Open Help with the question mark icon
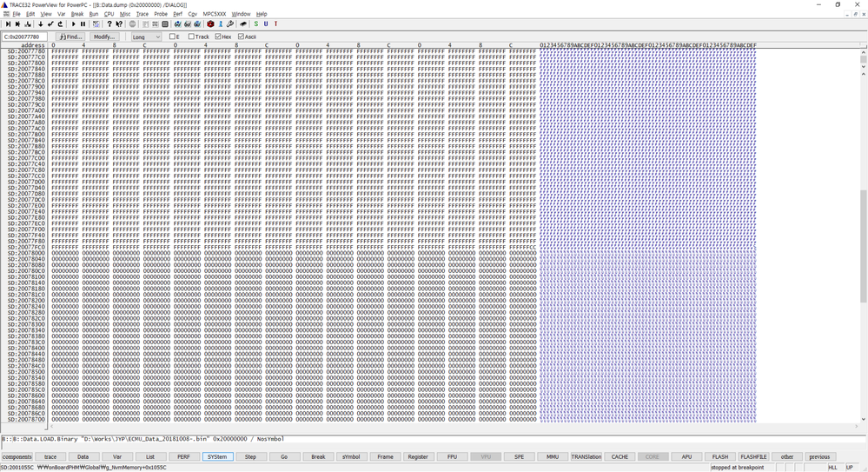 point(109,23)
